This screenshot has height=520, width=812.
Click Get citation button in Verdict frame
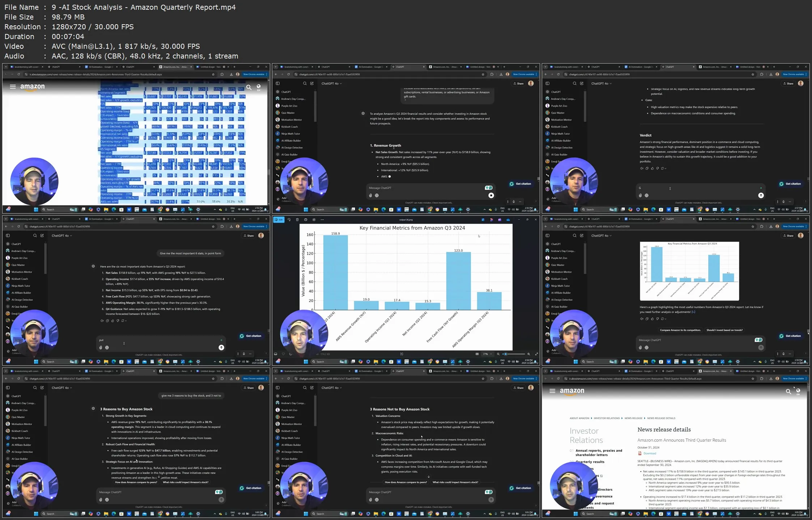tap(790, 184)
